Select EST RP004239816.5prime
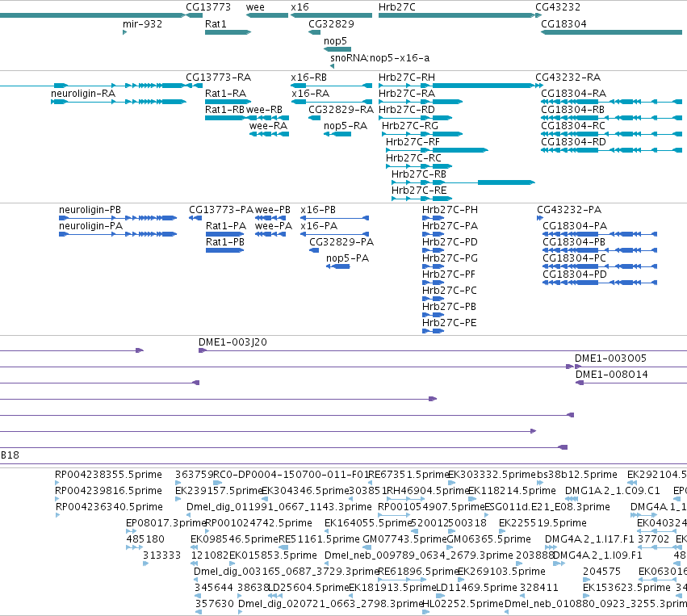This screenshot has height=616, width=687. point(108,492)
